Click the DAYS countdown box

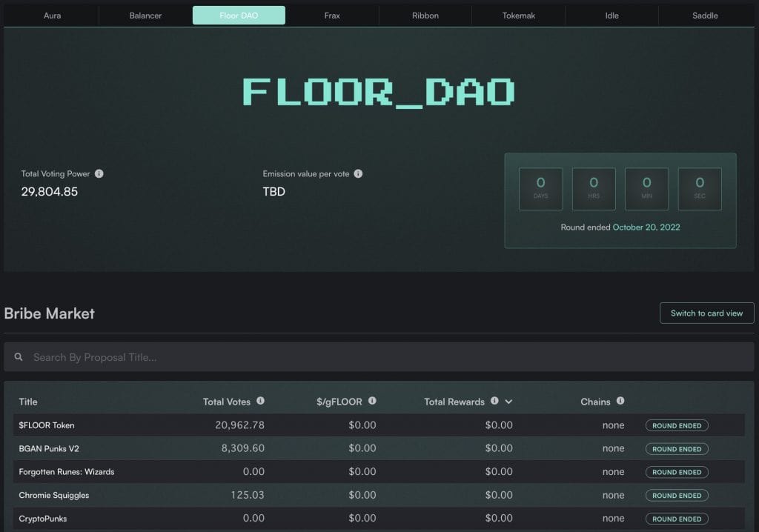tap(540, 189)
